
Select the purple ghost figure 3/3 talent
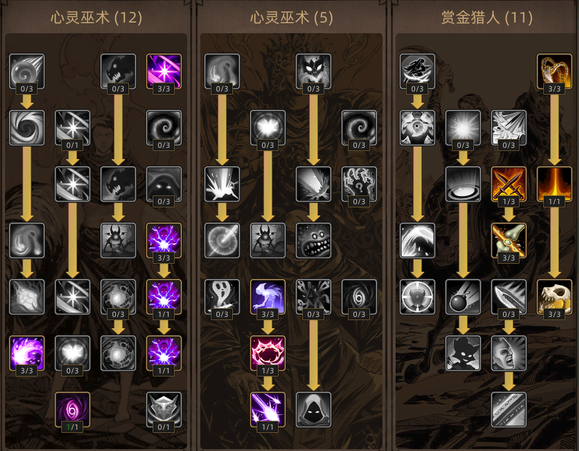(x=267, y=297)
